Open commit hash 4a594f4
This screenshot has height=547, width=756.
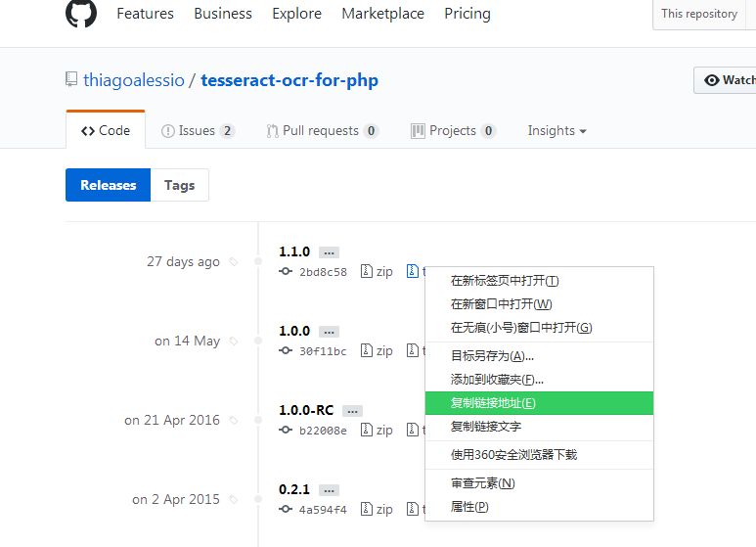pyautogui.click(x=323, y=510)
